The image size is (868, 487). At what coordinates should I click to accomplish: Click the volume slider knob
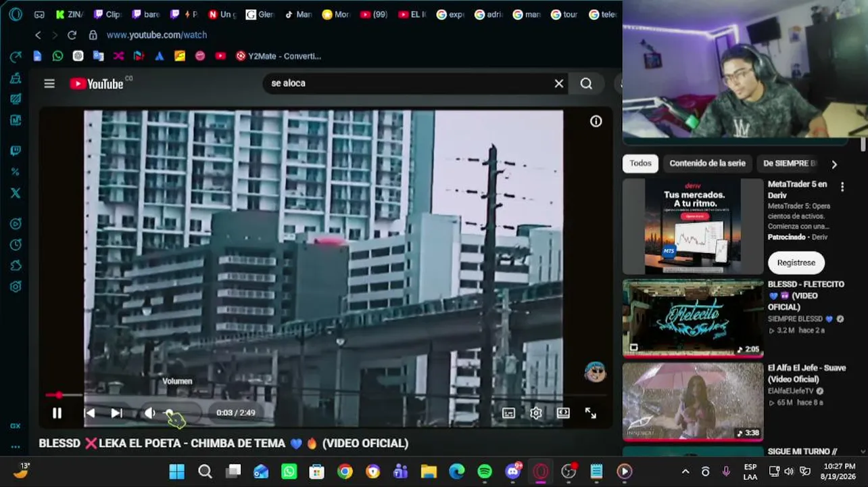click(x=170, y=413)
